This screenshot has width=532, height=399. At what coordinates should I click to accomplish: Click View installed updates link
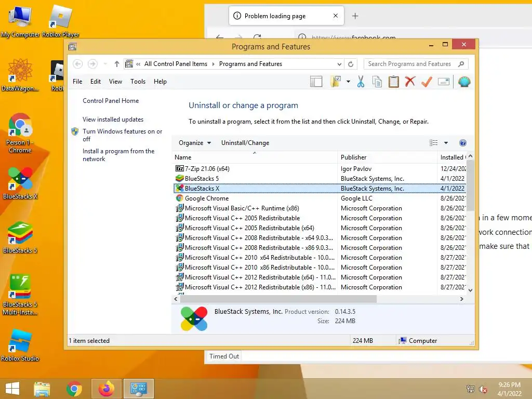click(113, 119)
